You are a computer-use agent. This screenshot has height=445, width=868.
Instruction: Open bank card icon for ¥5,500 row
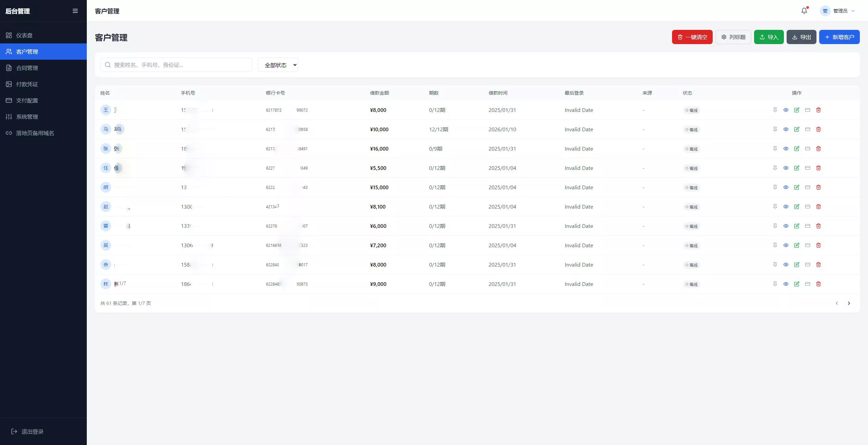(x=807, y=168)
